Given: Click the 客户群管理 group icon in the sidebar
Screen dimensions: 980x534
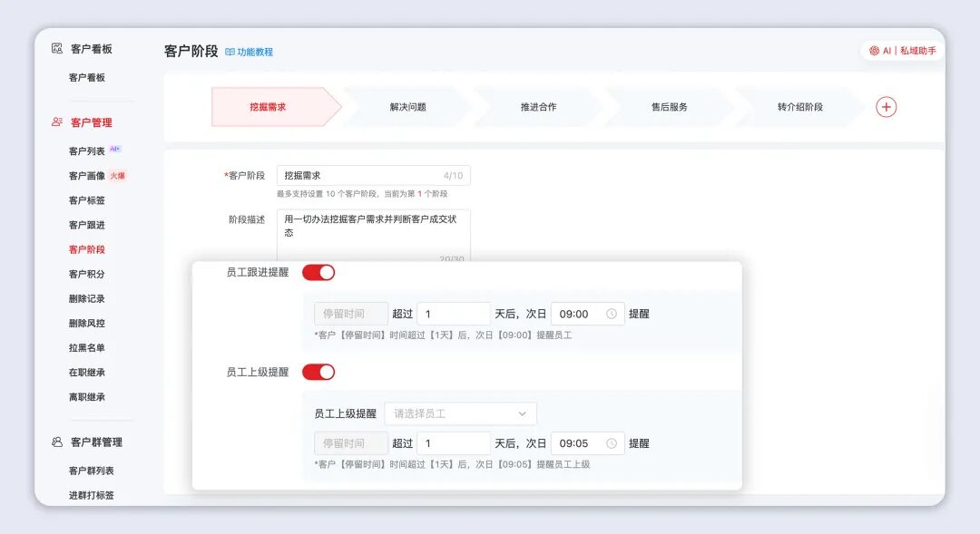Looking at the screenshot, I should pyautogui.click(x=56, y=442).
